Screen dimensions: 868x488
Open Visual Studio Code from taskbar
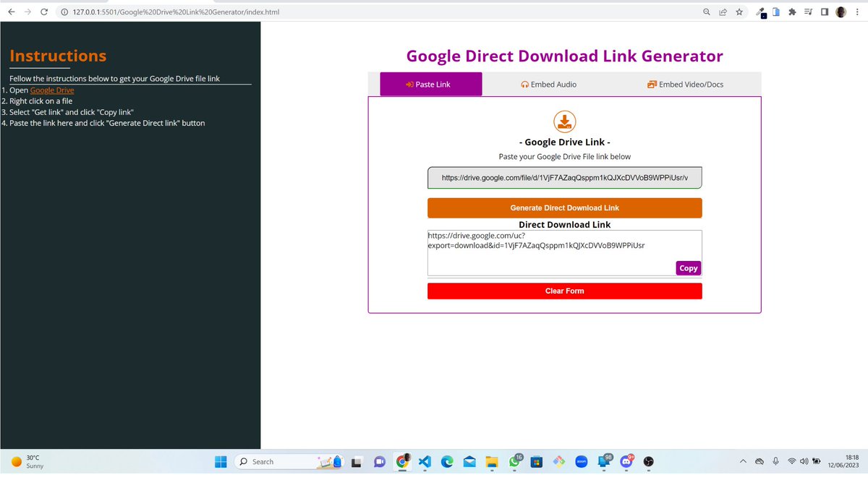tap(425, 462)
